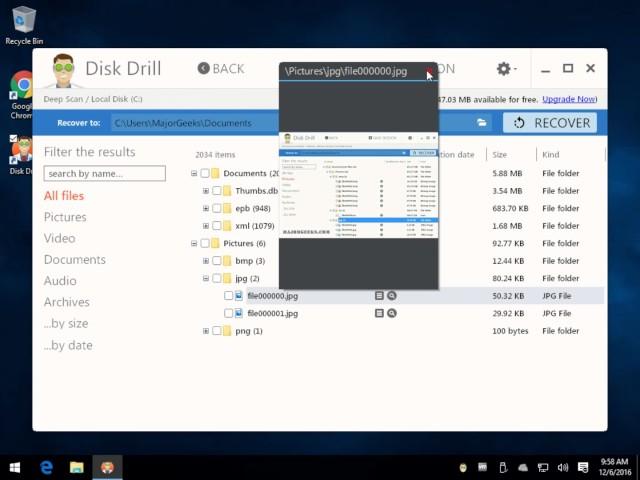Click the Deep Scan / Local Disk (C:) breadcrumb

[93, 99]
